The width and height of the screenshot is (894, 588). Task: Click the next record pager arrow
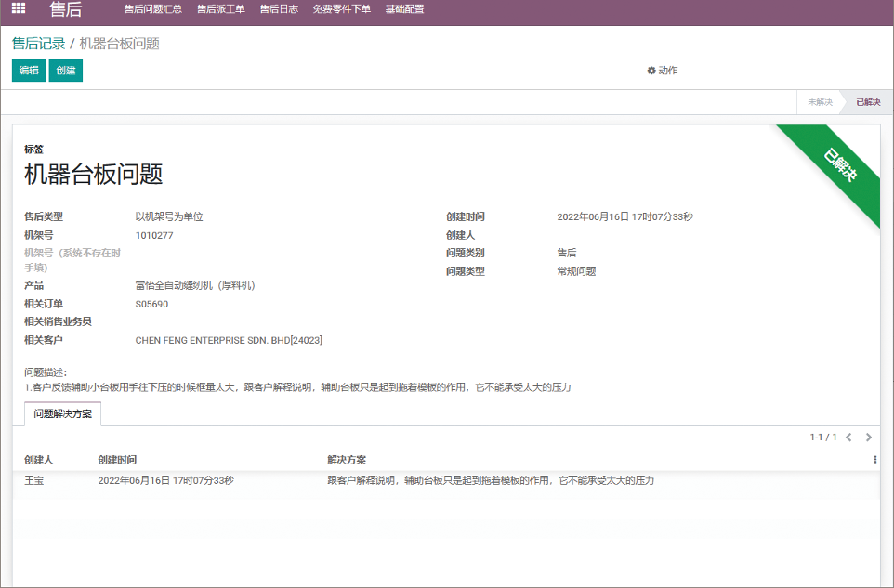[x=869, y=437]
